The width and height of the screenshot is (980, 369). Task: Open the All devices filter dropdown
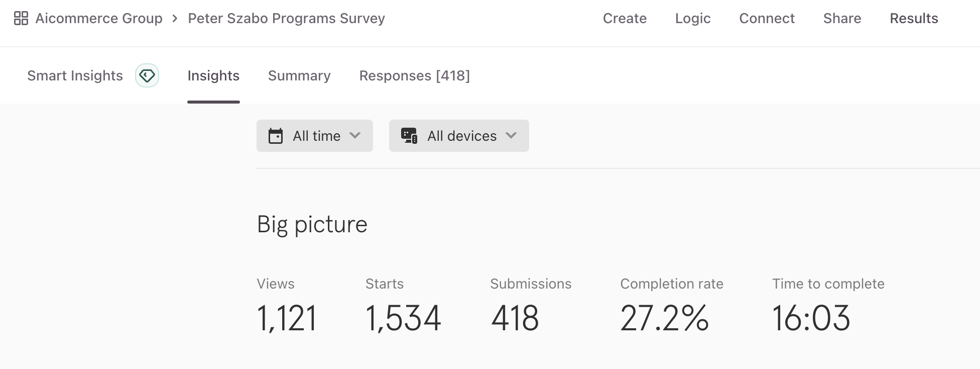[x=461, y=136]
